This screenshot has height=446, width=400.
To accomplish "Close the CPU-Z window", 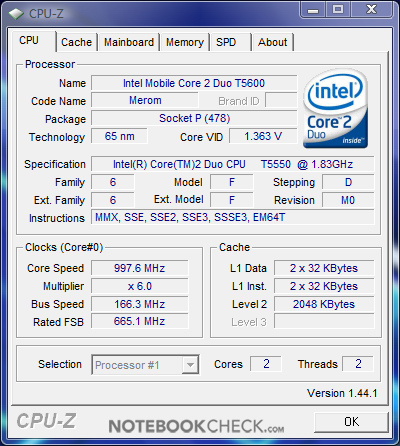I will pos(371,10).
